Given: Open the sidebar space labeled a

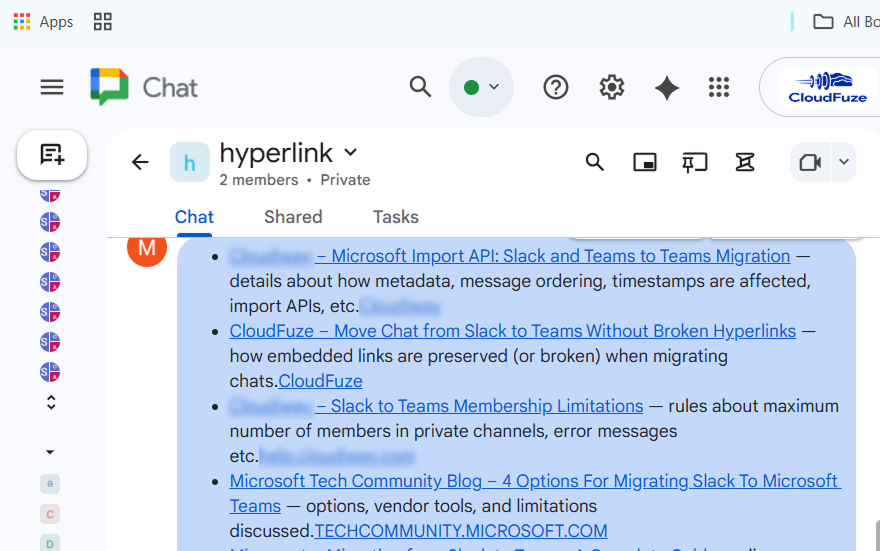Looking at the screenshot, I should pos(50,484).
